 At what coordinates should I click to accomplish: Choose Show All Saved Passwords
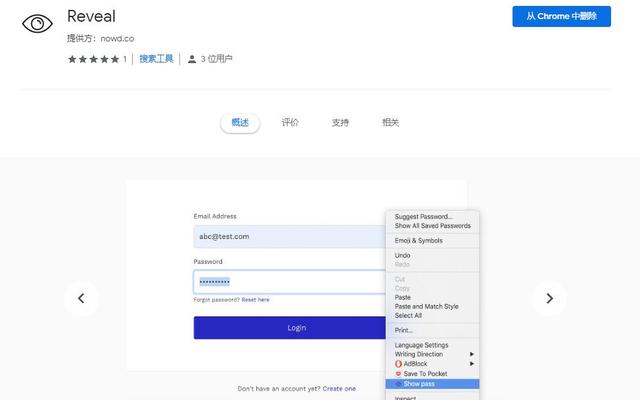click(x=433, y=226)
